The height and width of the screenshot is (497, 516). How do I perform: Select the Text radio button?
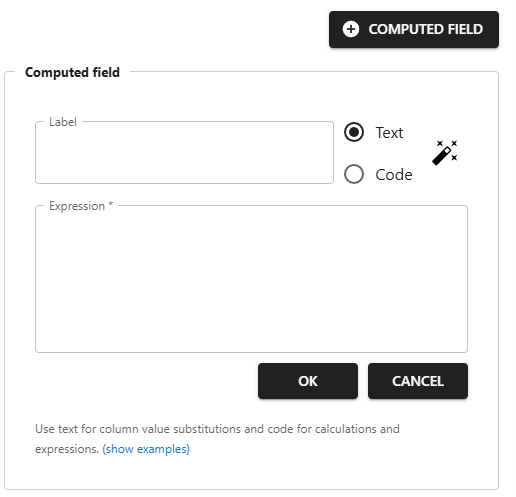354,132
